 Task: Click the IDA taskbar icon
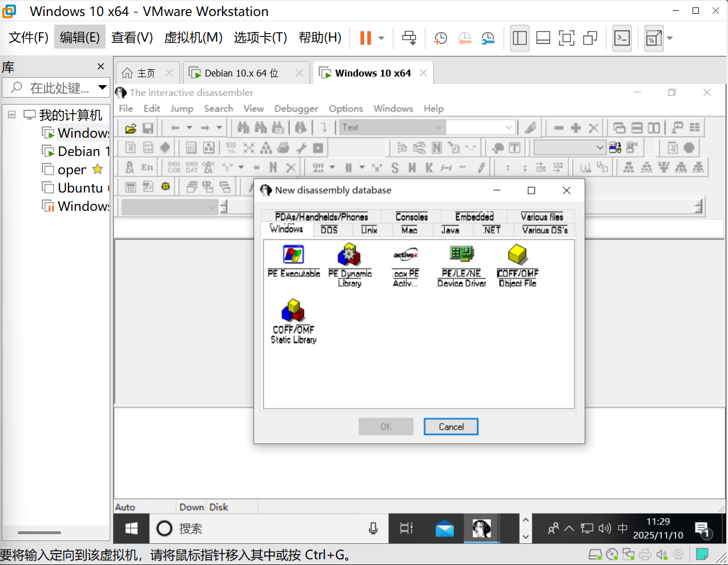pos(481,528)
